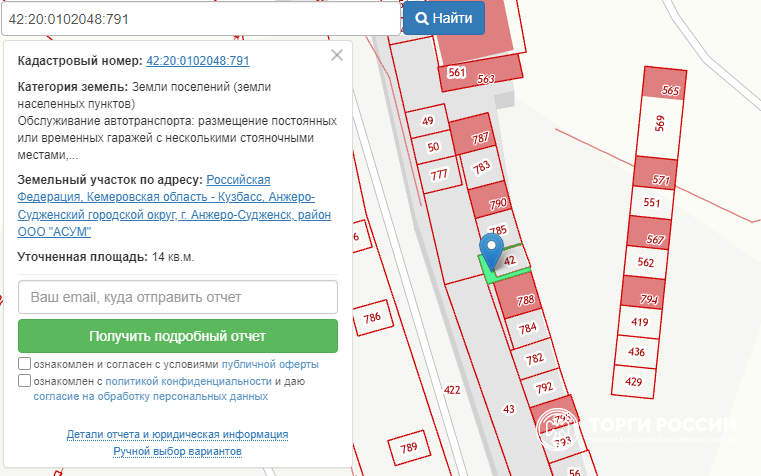Click the email input field
761x476 pixels.
[178, 297]
